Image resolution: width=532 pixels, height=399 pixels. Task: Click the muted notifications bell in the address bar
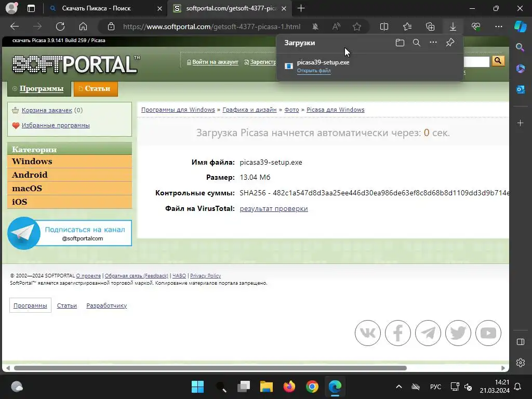click(x=315, y=26)
